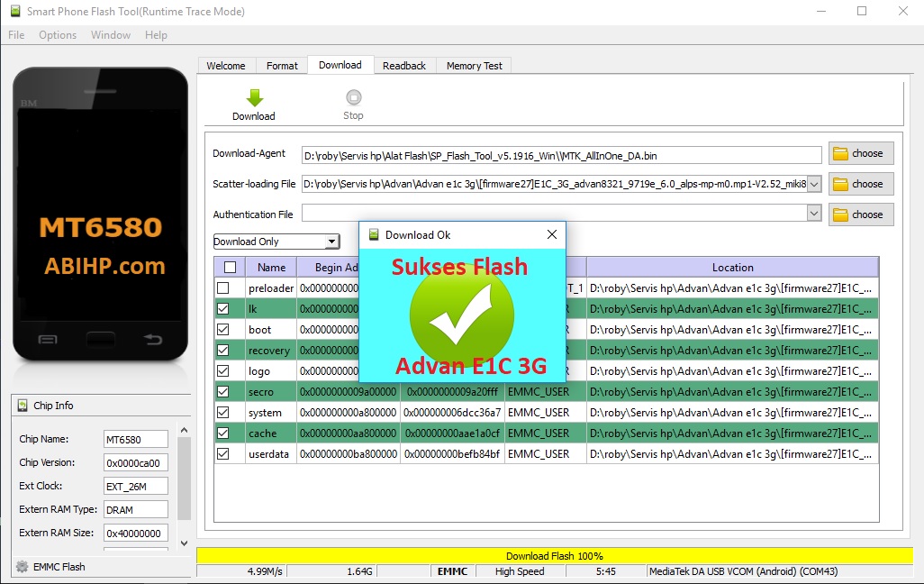The height and width of the screenshot is (584, 924).
Task: Toggle the select-all checkbox in table header
Action: click(x=231, y=268)
